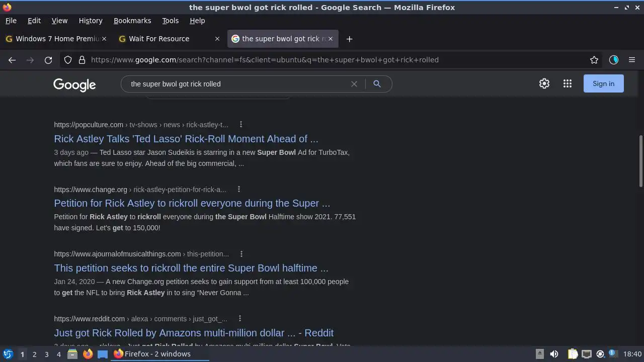The width and height of the screenshot is (644, 362).
Task: Click the ajournalofmusicalthings.com breadcrumb URL
Action: [x=141, y=254]
